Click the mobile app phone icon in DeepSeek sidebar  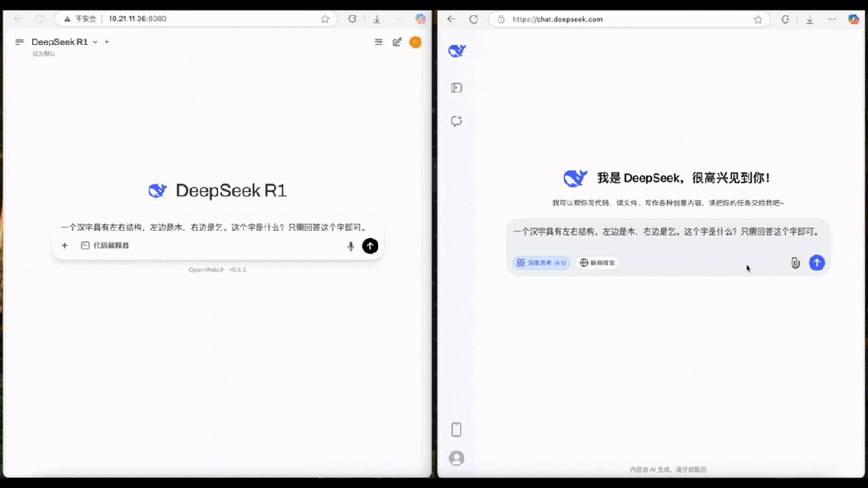point(456,429)
